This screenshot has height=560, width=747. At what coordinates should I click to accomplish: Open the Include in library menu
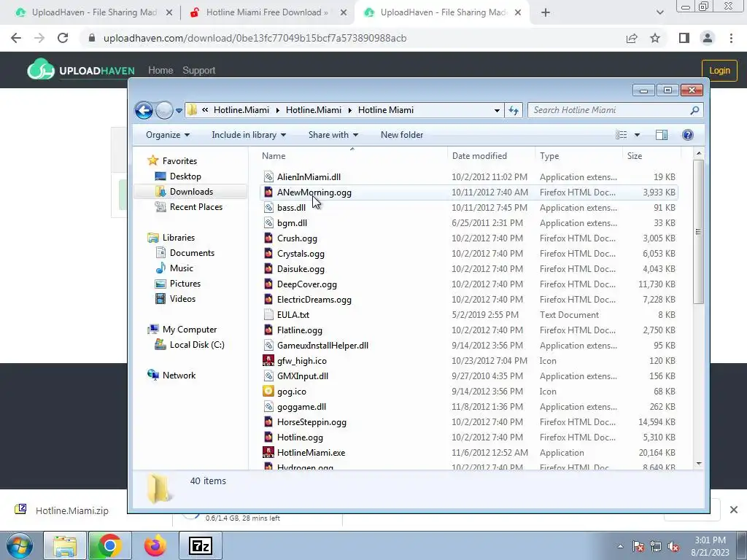[249, 135]
